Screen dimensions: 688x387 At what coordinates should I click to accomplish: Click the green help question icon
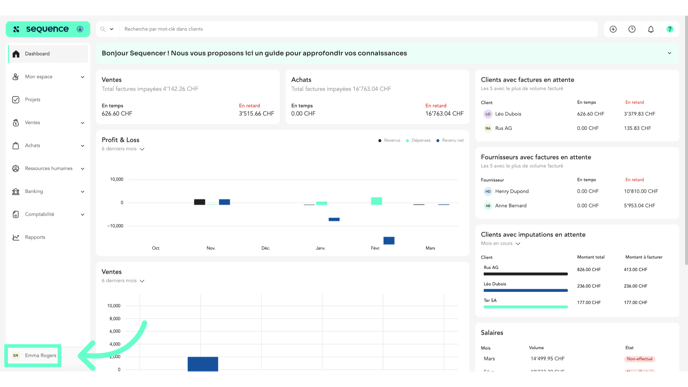tap(670, 29)
